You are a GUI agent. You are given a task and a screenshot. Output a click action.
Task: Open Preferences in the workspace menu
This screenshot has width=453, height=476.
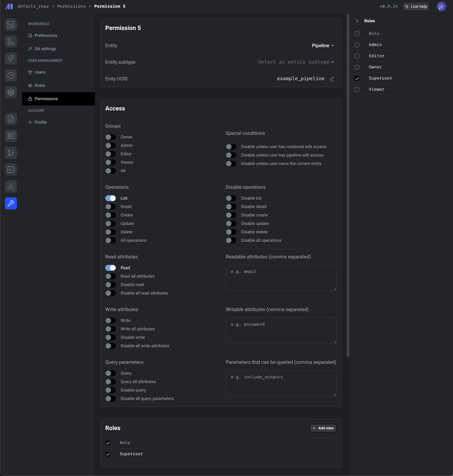click(59, 35)
